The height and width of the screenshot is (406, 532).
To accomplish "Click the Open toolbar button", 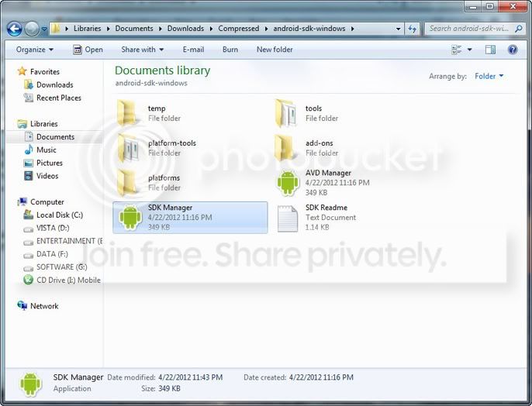I will [88, 50].
